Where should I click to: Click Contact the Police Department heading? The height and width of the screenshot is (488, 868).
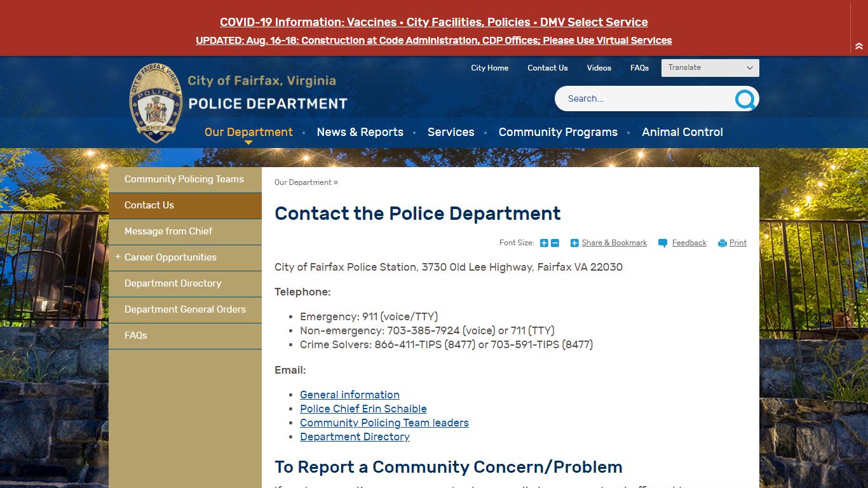click(x=417, y=213)
